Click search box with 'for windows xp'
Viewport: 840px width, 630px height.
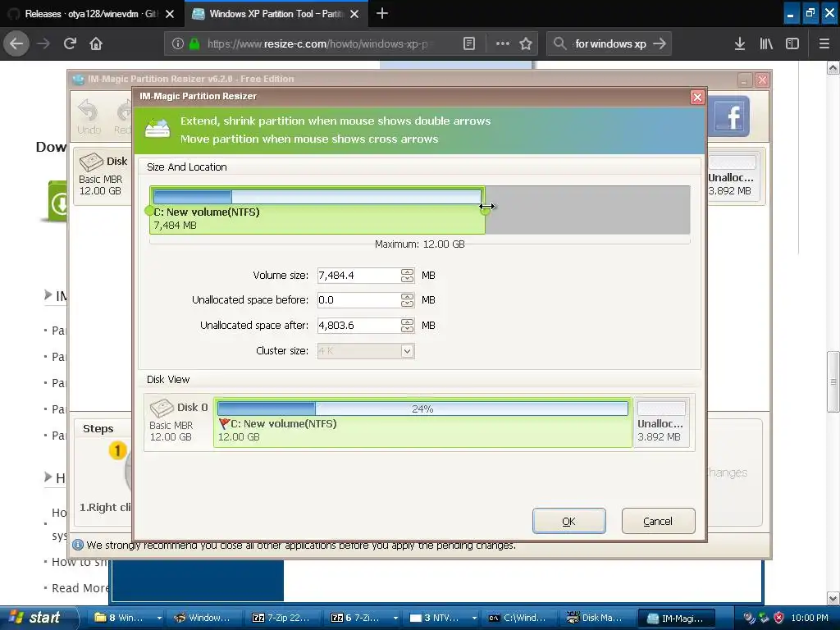(609, 43)
